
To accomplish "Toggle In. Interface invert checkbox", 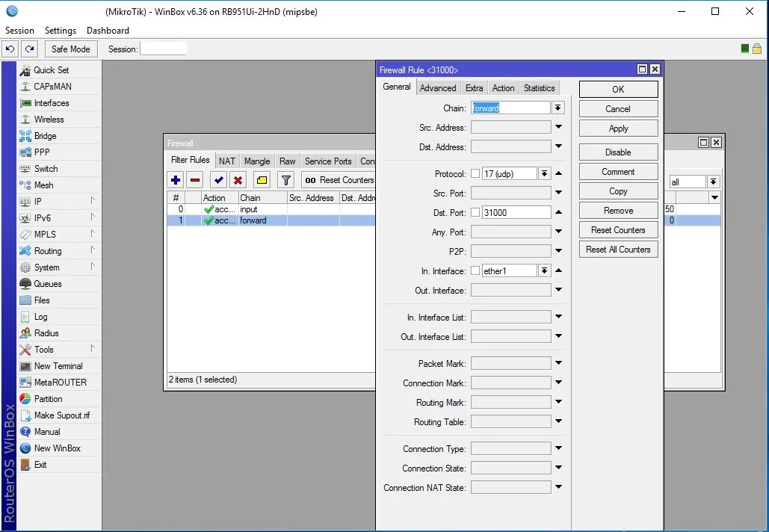I will (x=475, y=270).
